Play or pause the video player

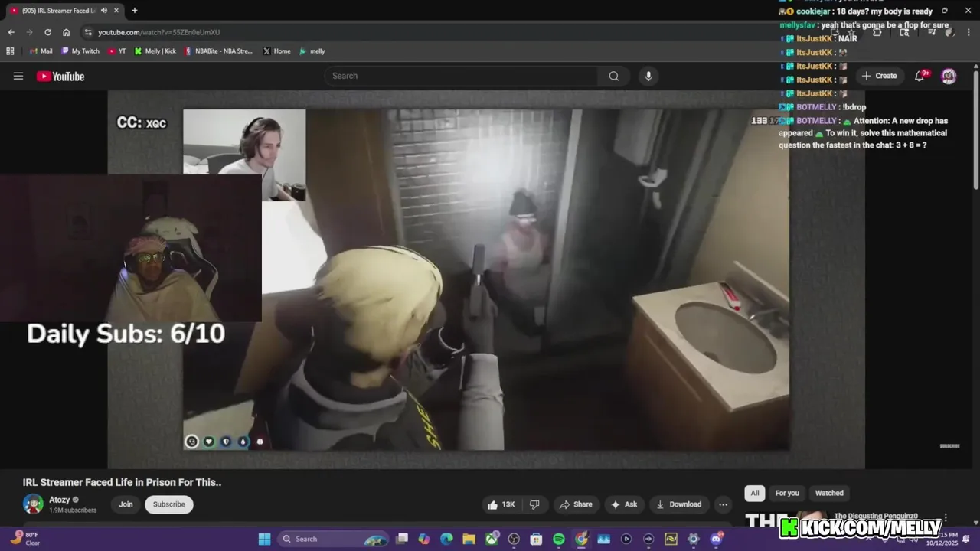[x=486, y=279]
